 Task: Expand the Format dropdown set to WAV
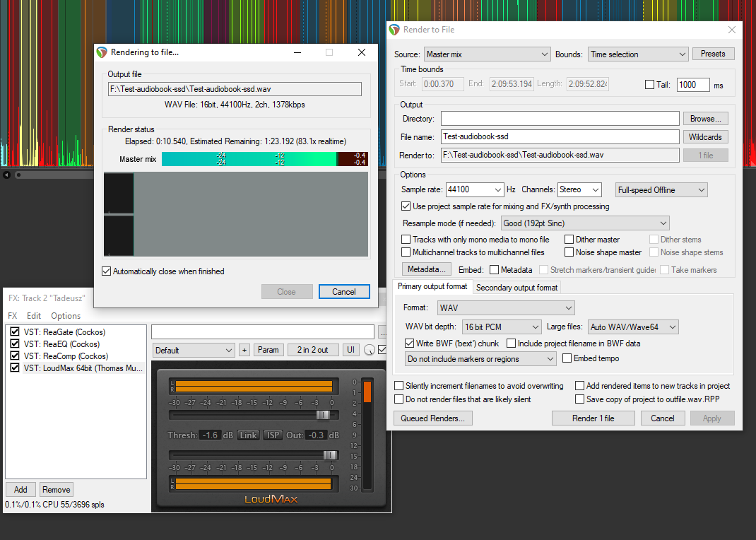pyautogui.click(x=506, y=307)
